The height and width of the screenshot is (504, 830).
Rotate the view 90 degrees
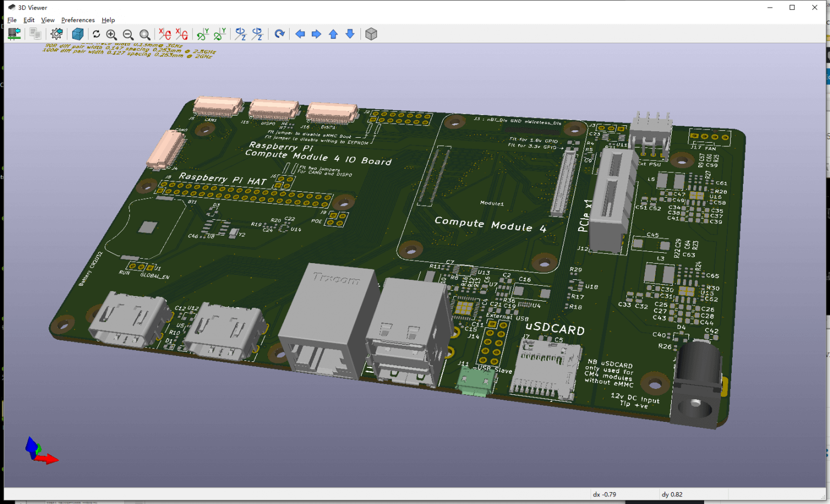[279, 33]
